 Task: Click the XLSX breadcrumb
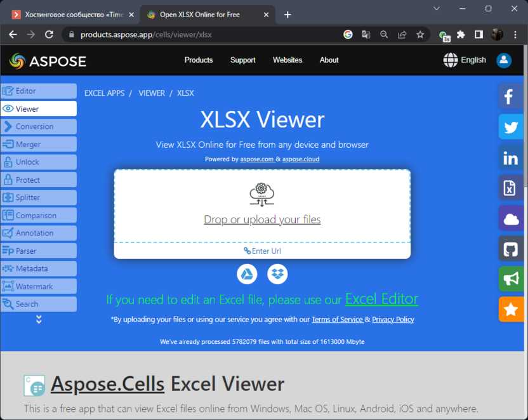pyautogui.click(x=185, y=93)
